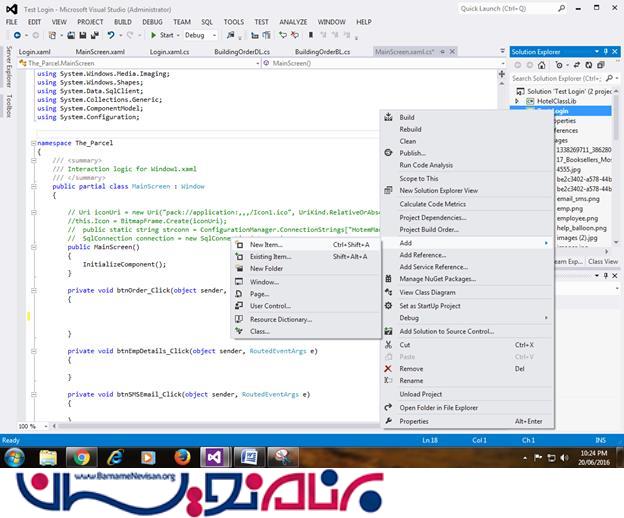This screenshot has width=624, height=518.
Task: Open the Debug configuration dropdown
Action: 214,35
